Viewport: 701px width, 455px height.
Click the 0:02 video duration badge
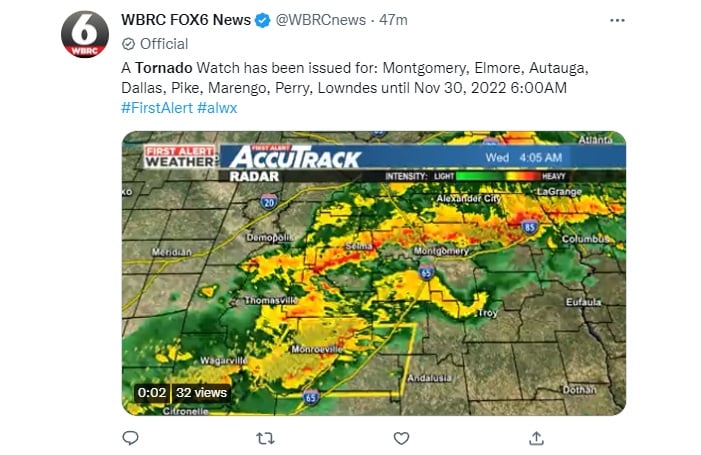152,392
